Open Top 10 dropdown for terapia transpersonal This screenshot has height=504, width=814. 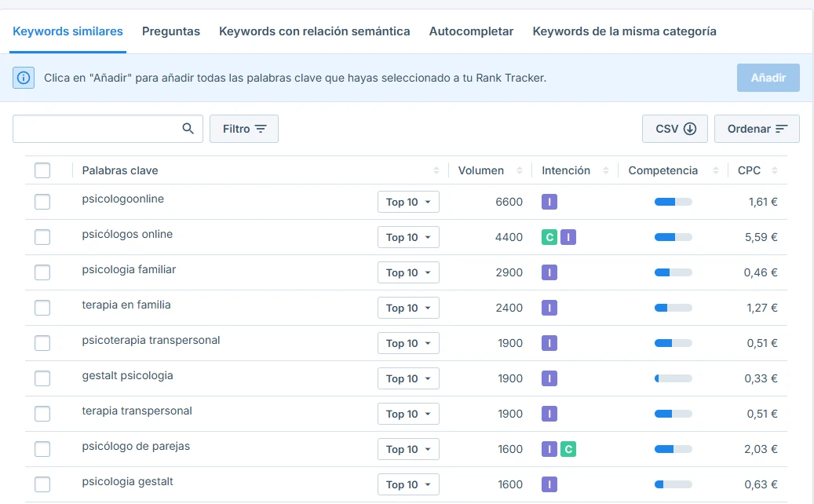(x=408, y=414)
